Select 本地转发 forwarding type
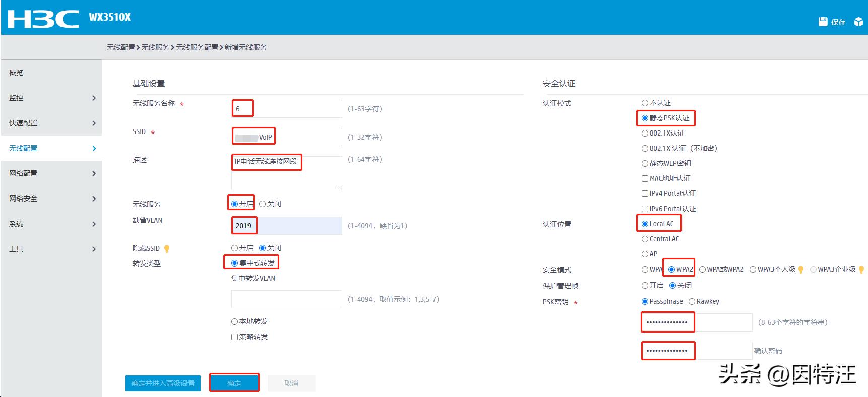Viewport: 868px width, 397px height. tap(234, 321)
